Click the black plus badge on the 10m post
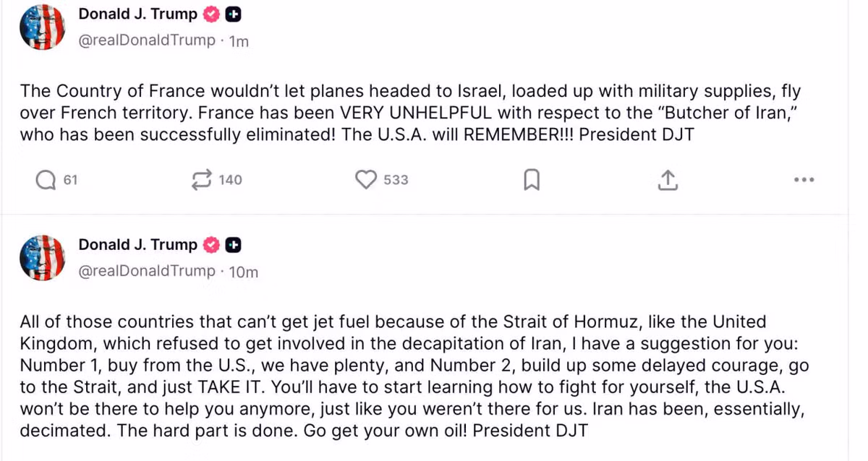The height and width of the screenshot is (461, 868). pyautogui.click(x=233, y=246)
